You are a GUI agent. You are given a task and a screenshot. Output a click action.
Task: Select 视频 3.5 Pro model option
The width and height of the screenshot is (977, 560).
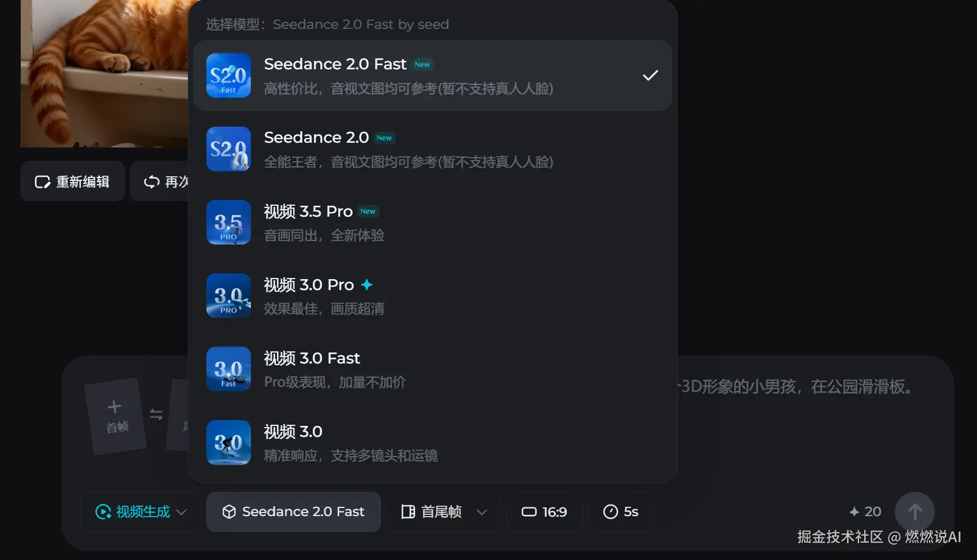click(432, 222)
